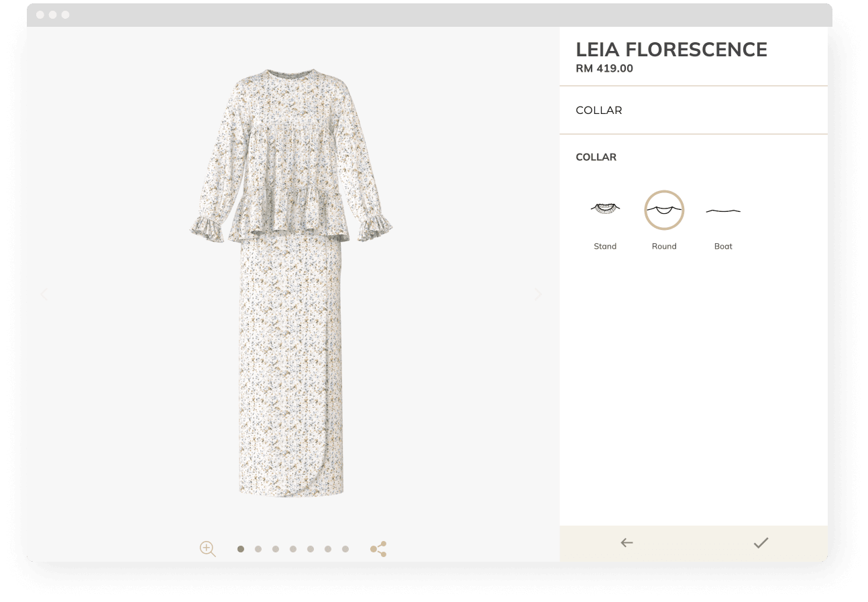Go to the fourth carousel dot
Image resolution: width=868 pixels, height=602 pixels.
[x=293, y=549]
